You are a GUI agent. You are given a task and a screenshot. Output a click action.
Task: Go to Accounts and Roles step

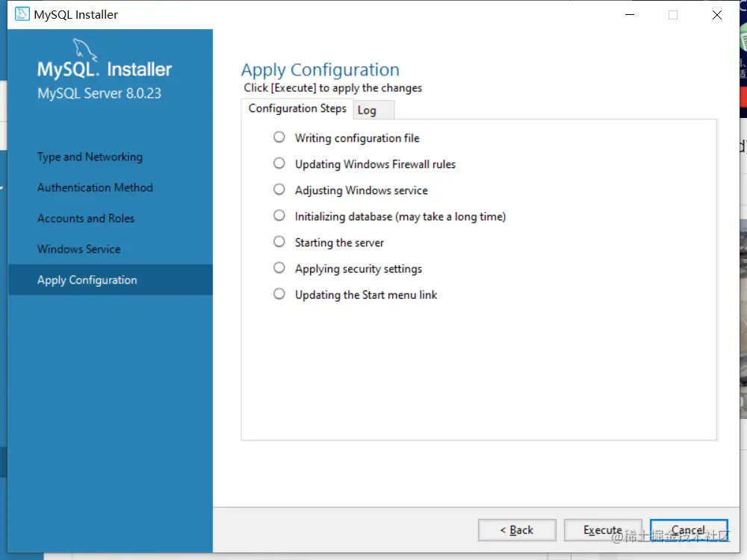pyautogui.click(x=86, y=219)
